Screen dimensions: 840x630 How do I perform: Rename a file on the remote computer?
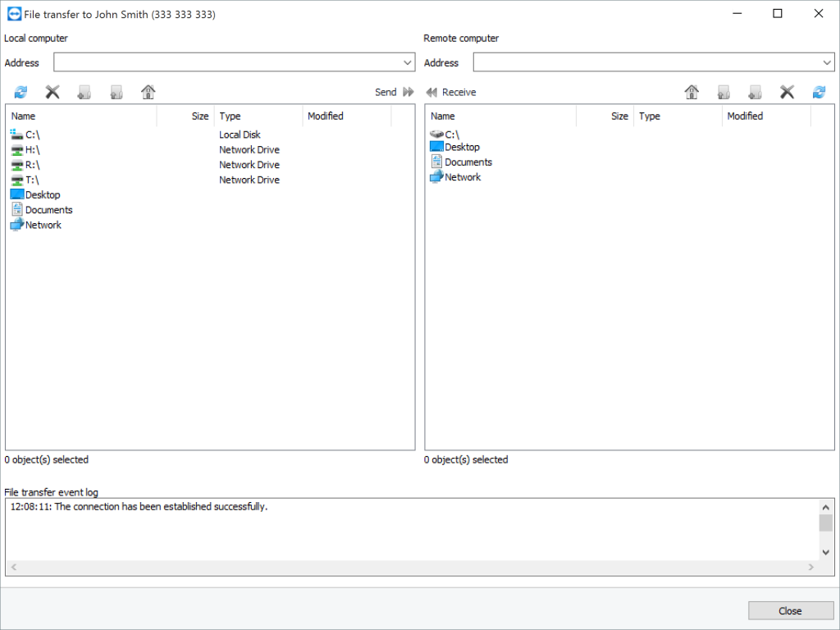pyautogui.click(x=724, y=92)
